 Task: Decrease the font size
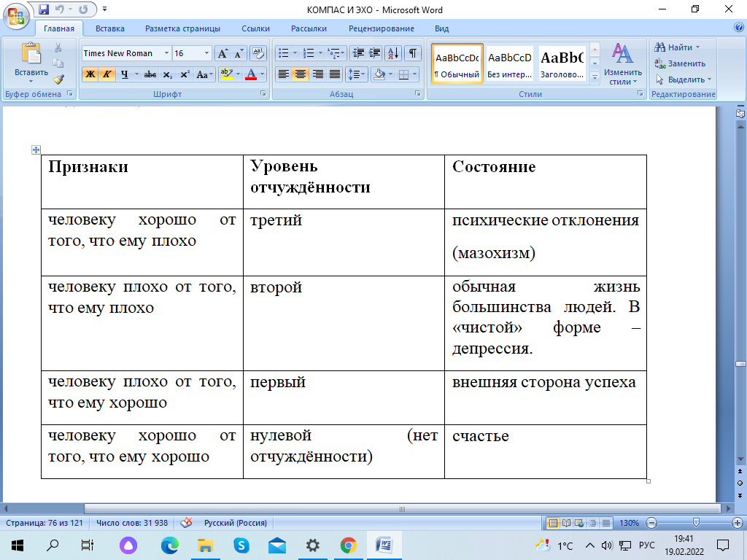[239, 53]
